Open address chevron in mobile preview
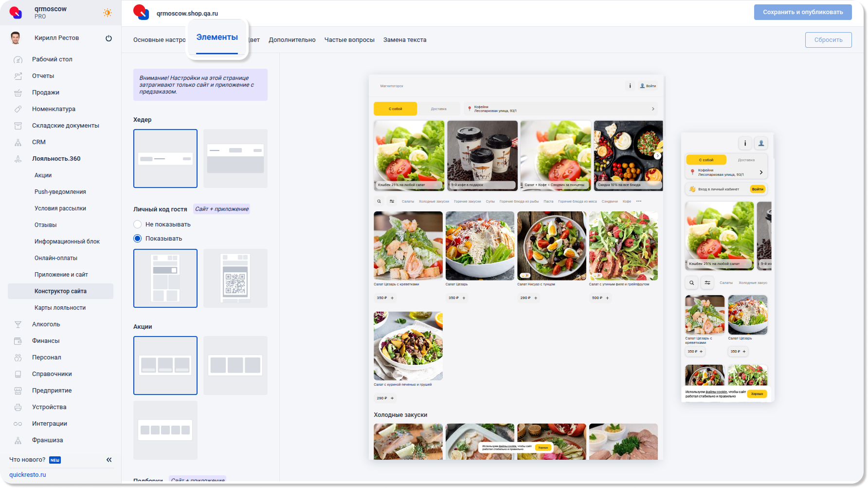 [761, 172]
